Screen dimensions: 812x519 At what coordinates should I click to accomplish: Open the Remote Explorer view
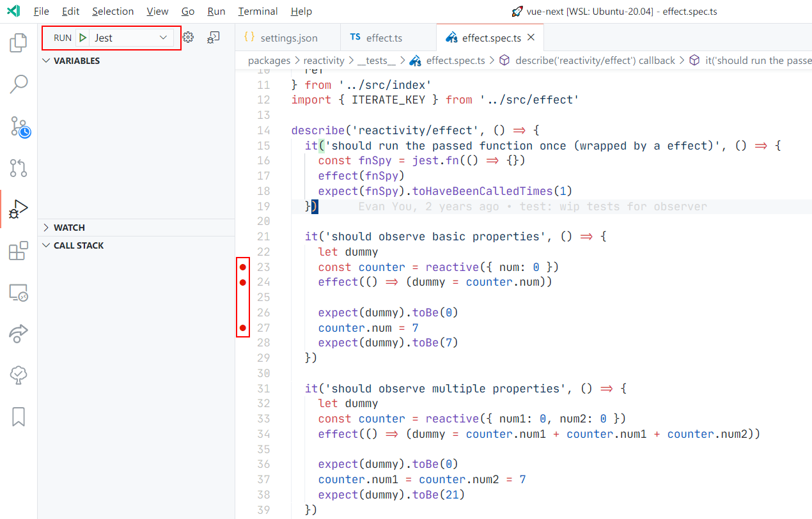(x=18, y=293)
